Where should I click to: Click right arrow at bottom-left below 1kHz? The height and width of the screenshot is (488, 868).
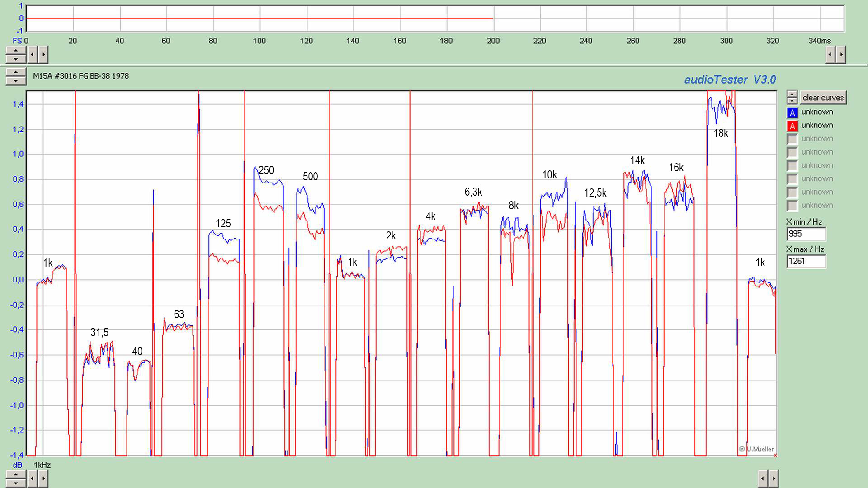43,479
